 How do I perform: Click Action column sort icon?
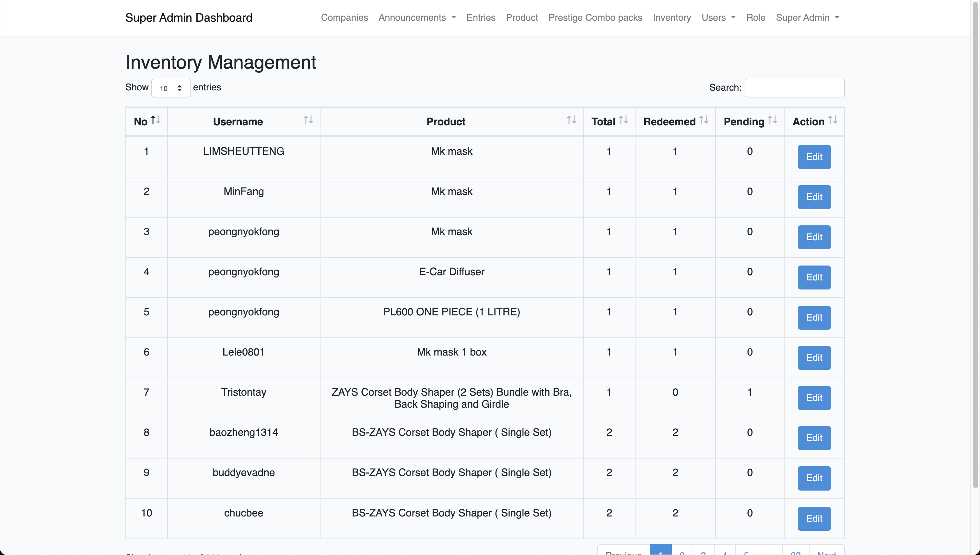(x=833, y=120)
